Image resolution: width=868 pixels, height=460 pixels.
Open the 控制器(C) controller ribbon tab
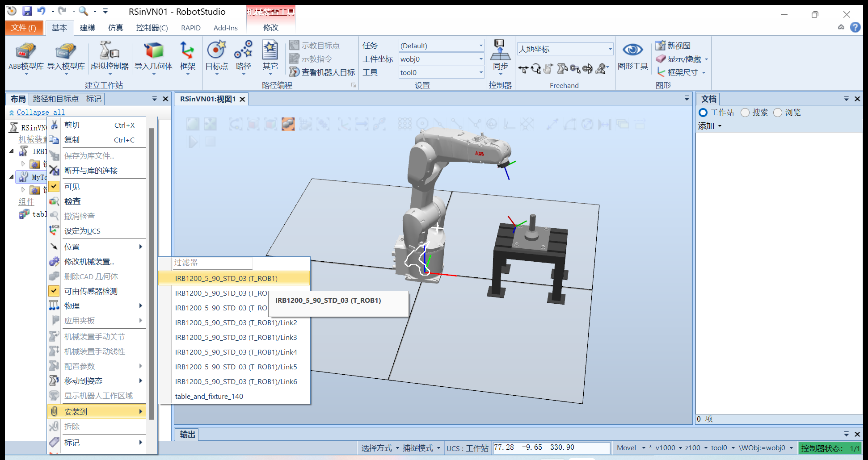(152, 28)
